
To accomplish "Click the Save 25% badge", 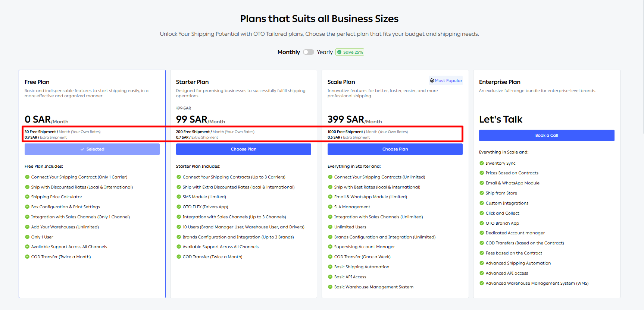I will (x=350, y=52).
